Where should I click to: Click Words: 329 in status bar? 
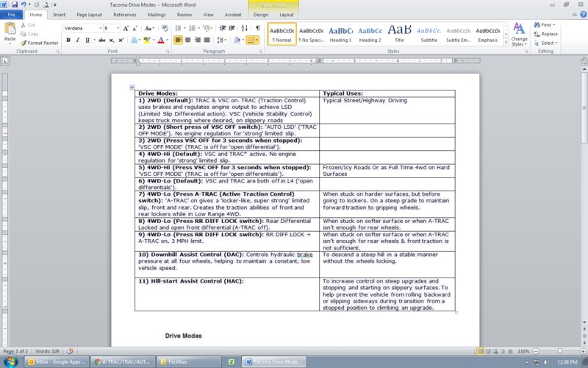pyautogui.click(x=47, y=352)
